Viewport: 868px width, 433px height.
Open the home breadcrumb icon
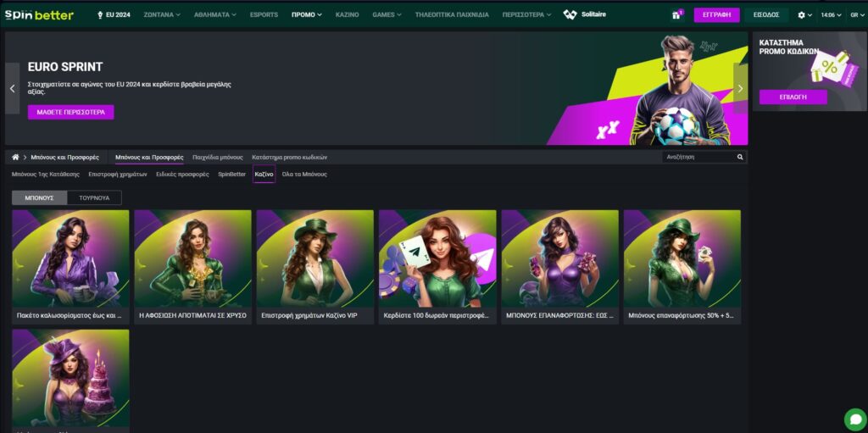(15, 158)
